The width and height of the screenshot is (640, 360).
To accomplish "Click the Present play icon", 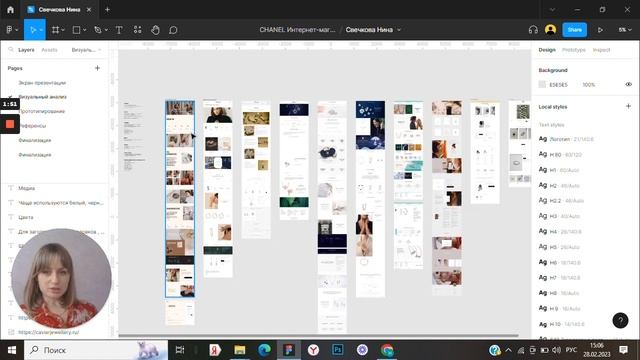I will pyautogui.click(x=600, y=30).
